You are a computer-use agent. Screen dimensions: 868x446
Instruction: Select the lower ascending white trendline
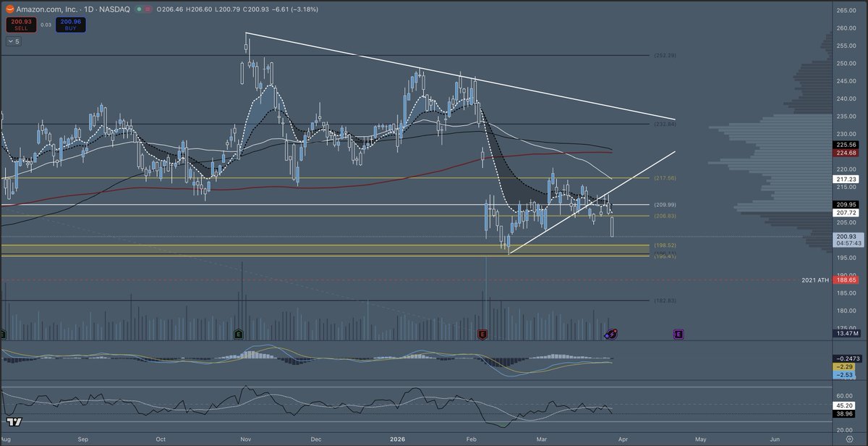coord(593,203)
